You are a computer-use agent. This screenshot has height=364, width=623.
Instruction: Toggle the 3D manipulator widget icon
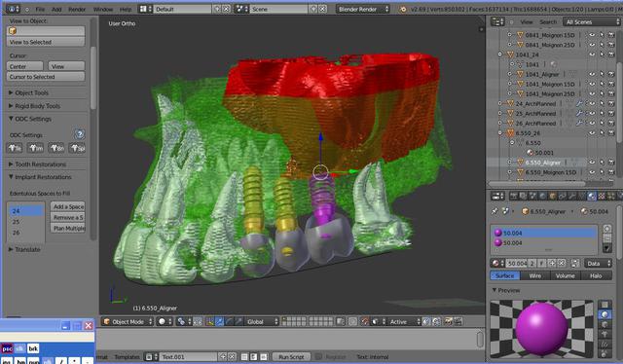[210, 321]
